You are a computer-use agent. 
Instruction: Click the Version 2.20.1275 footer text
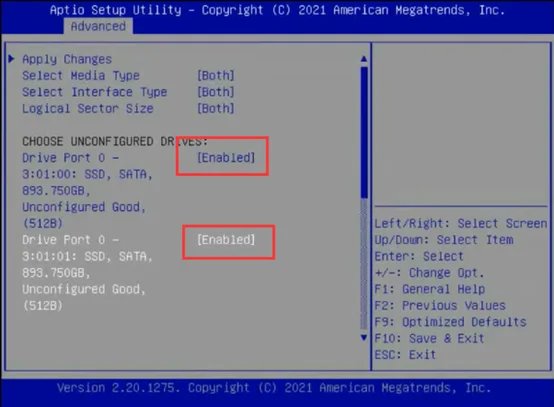(274, 388)
